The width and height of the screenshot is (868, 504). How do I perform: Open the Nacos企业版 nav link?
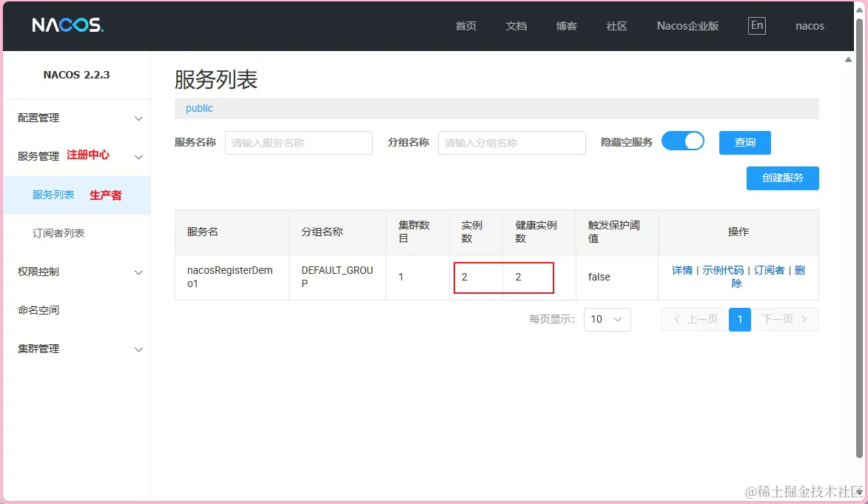687,26
